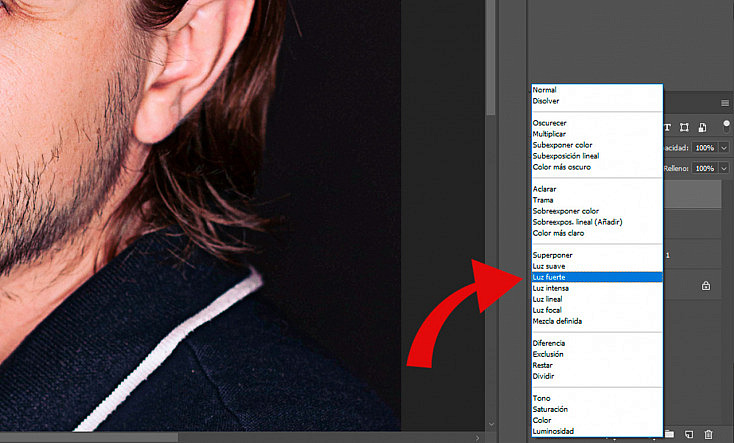
Task: Select Exclusión blend mode
Action: pos(597,354)
